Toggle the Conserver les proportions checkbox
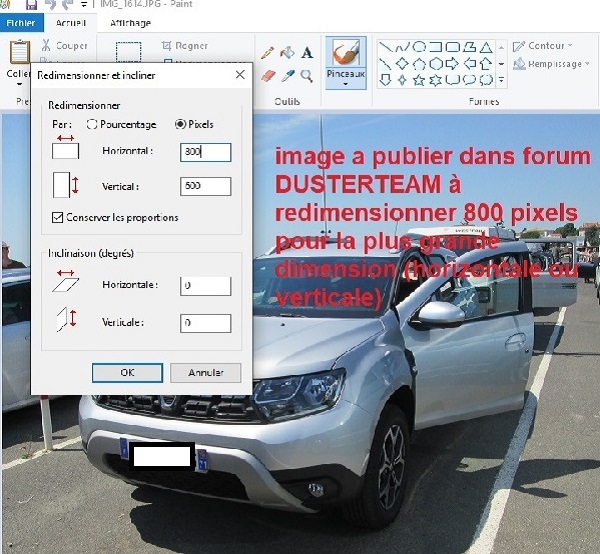The width and height of the screenshot is (600, 554). (57, 217)
